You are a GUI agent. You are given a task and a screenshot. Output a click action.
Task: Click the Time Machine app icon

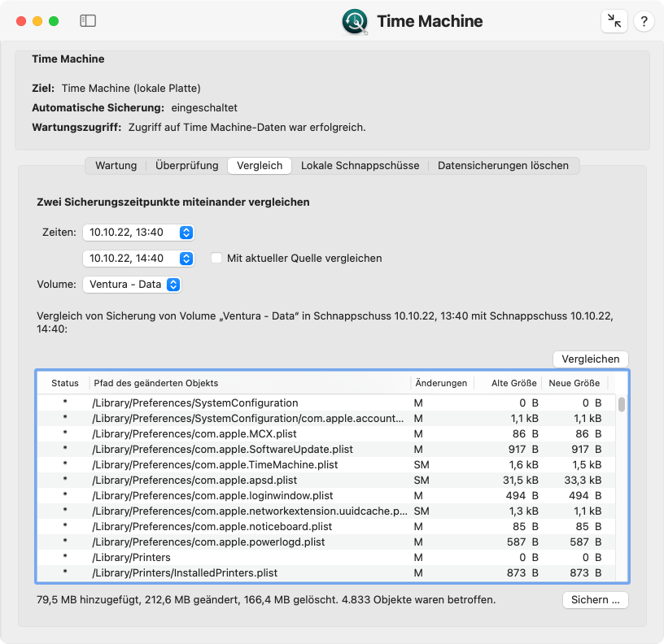click(355, 21)
